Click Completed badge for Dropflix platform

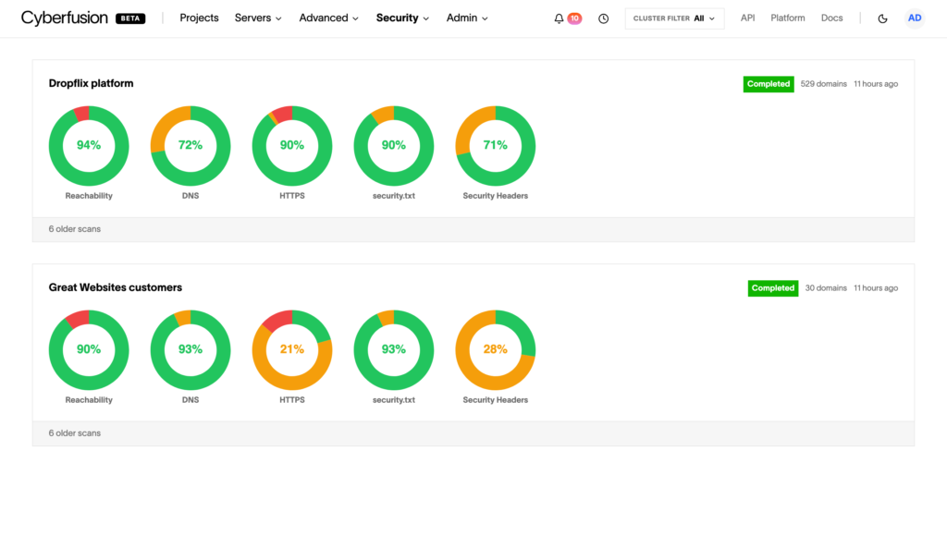pos(769,84)
